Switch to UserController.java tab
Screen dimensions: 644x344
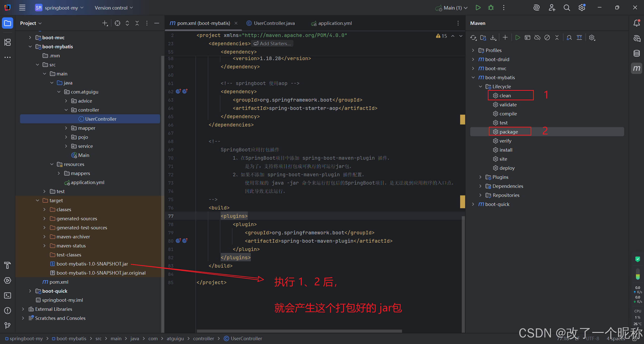[x=274, y=23]
